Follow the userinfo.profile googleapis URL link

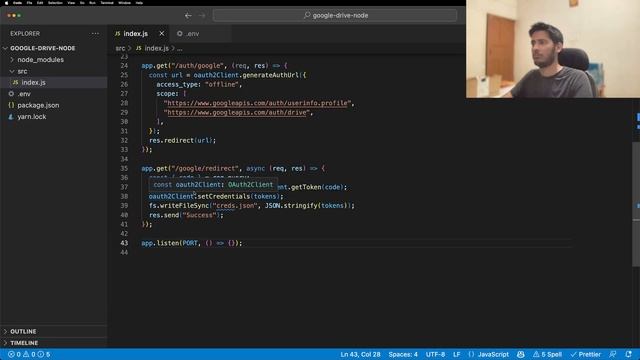[258, 103]
